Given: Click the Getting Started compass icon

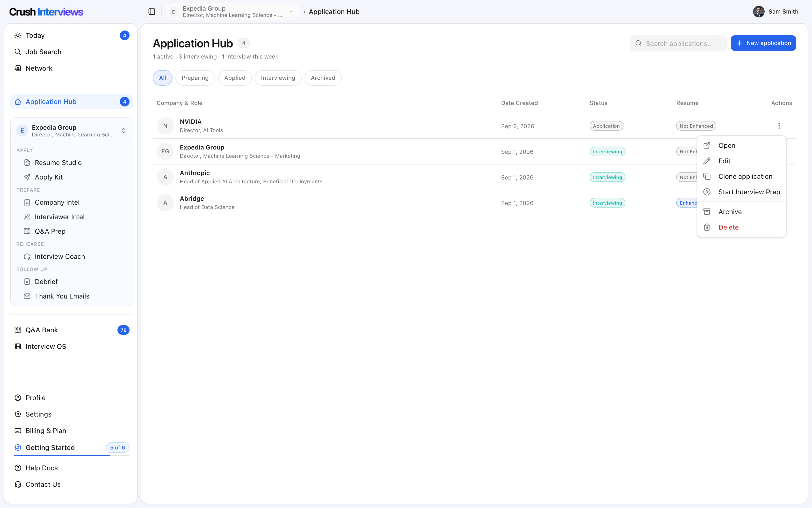Looking at the screenshot, I should tap(18, 448).
